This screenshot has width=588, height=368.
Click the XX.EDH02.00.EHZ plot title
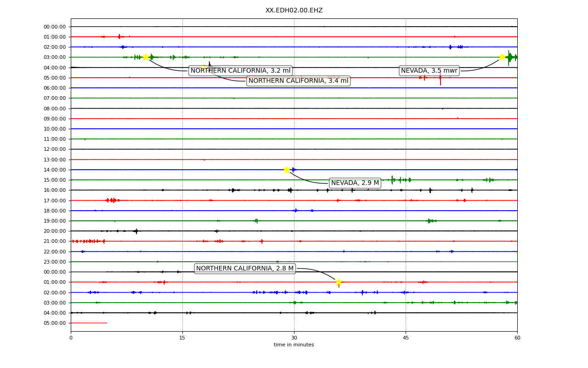pos(294,10)
